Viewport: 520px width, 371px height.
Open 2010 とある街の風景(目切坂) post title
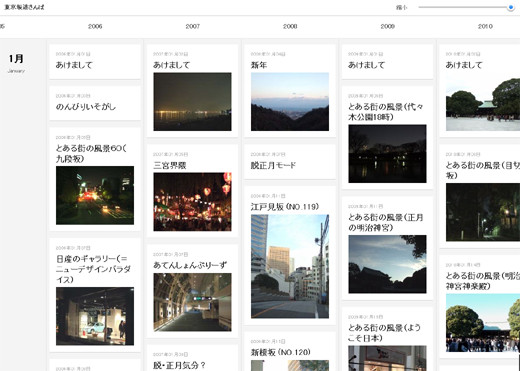(x=483, y=170)
